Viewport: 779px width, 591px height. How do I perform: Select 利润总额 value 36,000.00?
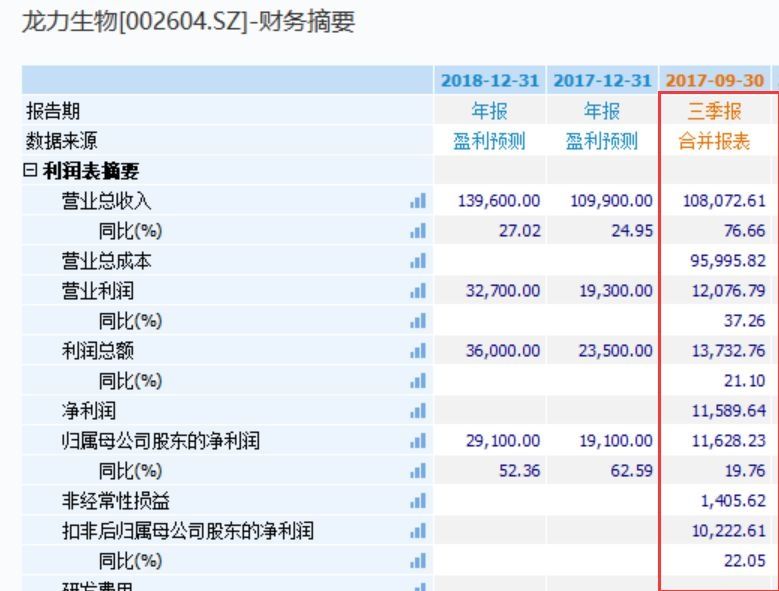coord(503,351)
